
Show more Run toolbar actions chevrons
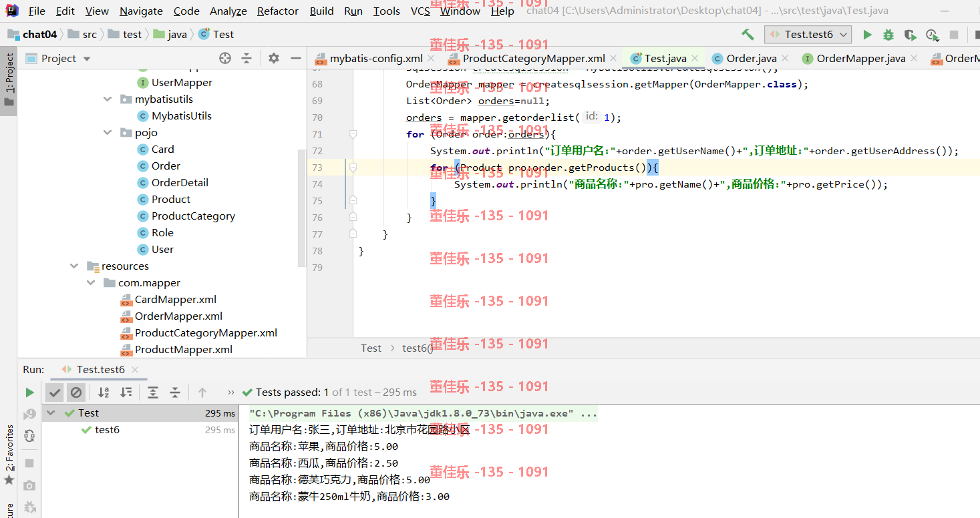coord(231,393)
